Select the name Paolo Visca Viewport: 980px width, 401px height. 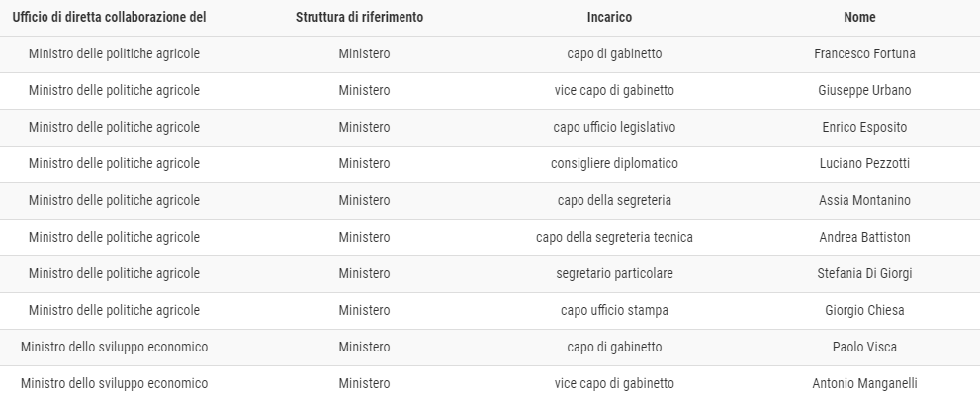(864, 347)
